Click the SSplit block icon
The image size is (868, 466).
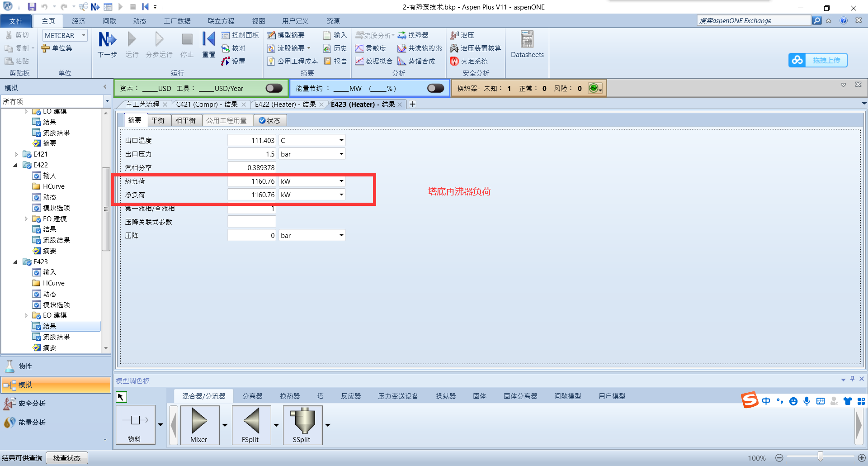pos(302,425)
